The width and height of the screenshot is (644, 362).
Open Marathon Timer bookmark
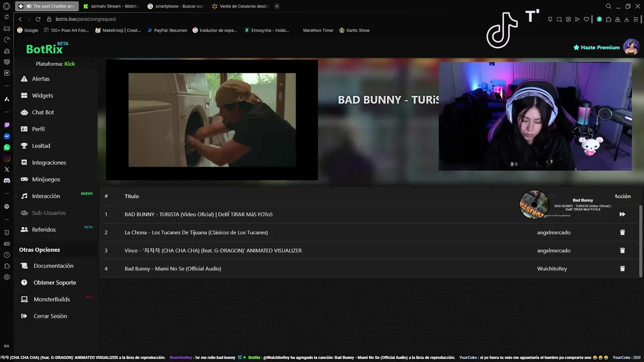pyautogui.click(x=318, y=30)
